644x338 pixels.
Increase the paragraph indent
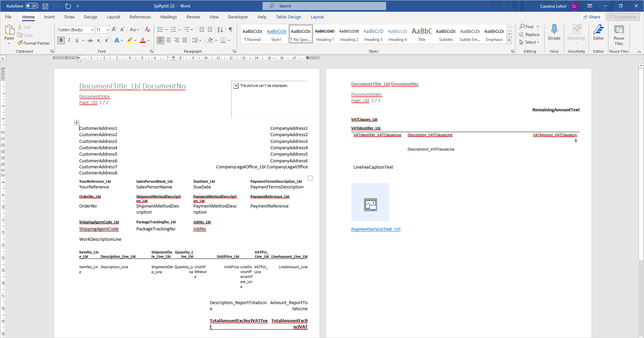pyautogui.click(x=210, y=30)
